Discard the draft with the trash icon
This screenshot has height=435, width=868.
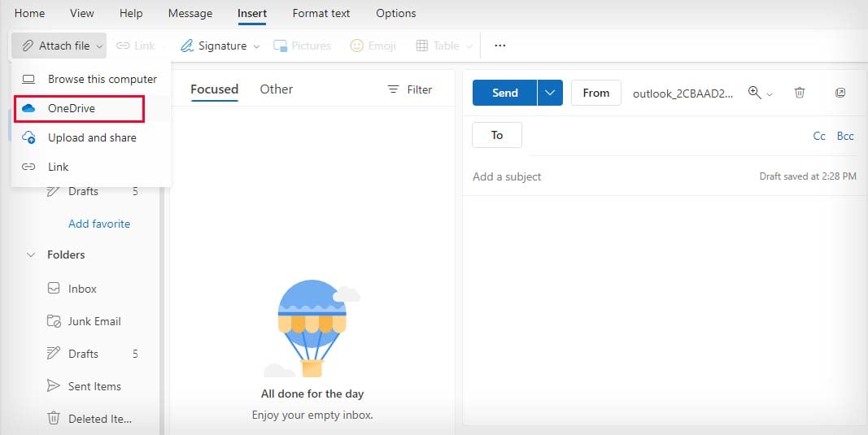coord(800,93)
